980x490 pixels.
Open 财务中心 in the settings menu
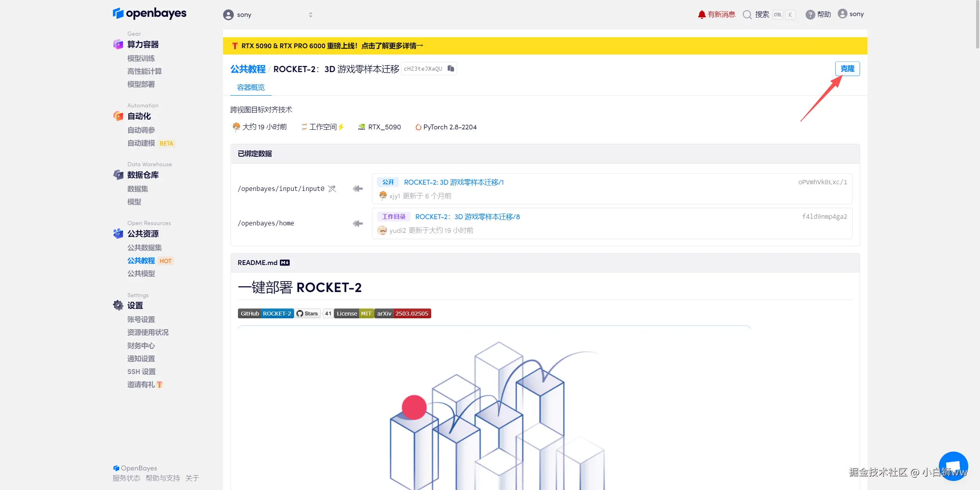pos(141,346)
